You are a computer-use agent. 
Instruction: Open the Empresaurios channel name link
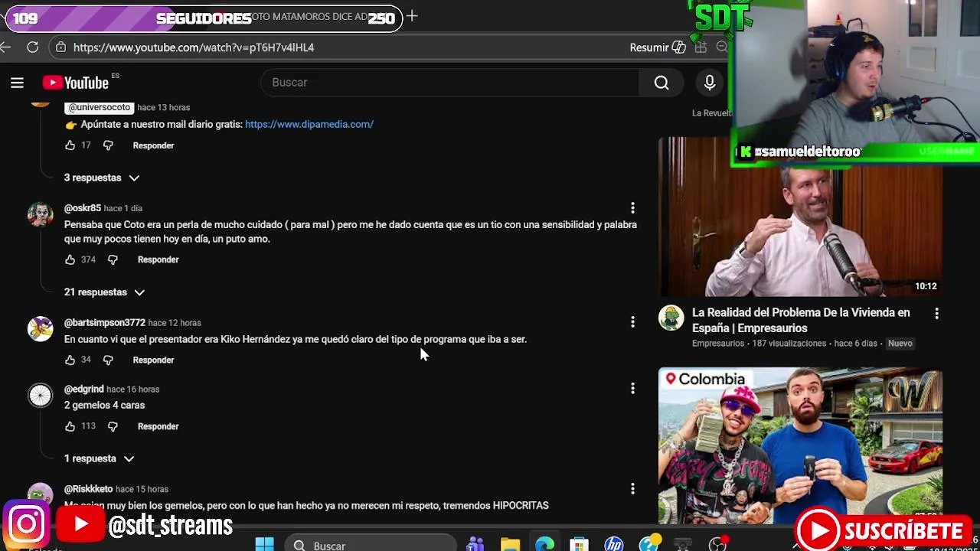718,344
